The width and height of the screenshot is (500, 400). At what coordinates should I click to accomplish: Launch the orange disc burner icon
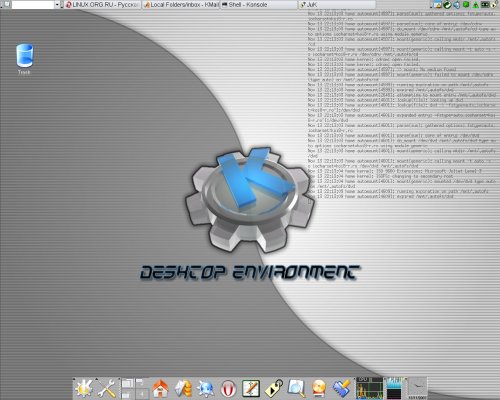(x=319, y=389)
